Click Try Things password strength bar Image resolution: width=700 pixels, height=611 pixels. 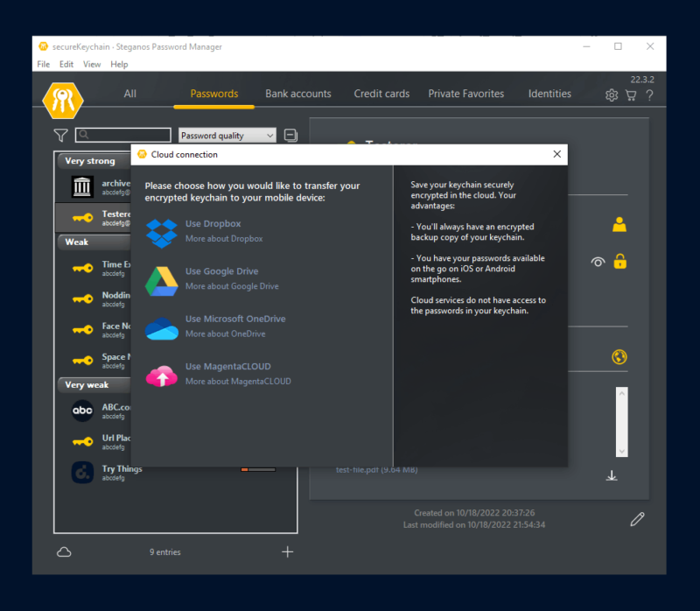[x=258, y=469]
